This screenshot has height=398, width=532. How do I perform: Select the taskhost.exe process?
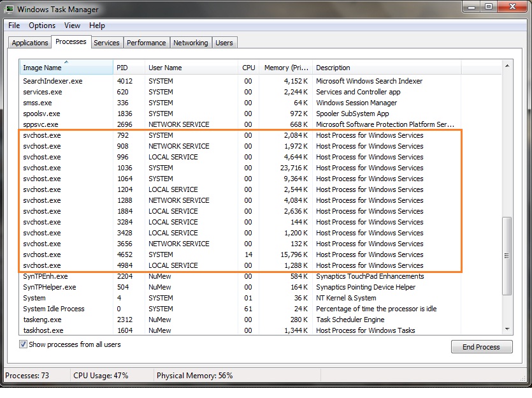pos(240,331)
